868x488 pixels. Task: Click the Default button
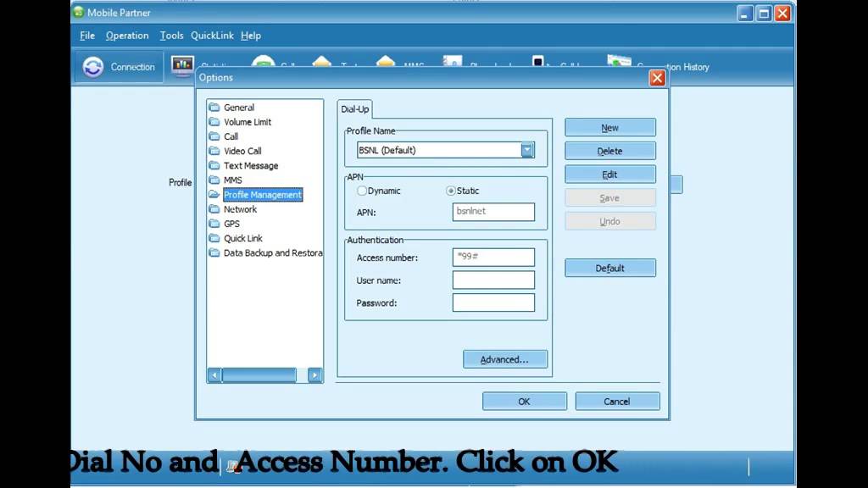tap(610, 269)
